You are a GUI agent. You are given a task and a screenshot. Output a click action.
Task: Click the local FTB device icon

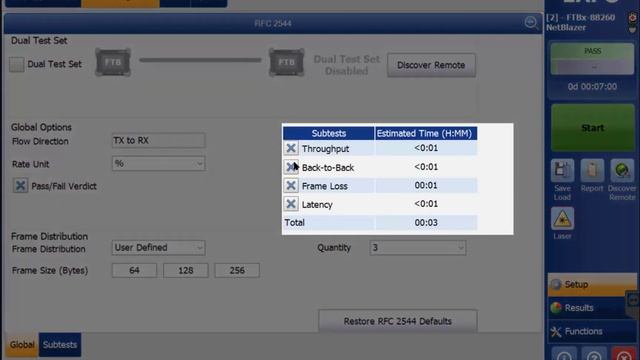coord(113,62)
